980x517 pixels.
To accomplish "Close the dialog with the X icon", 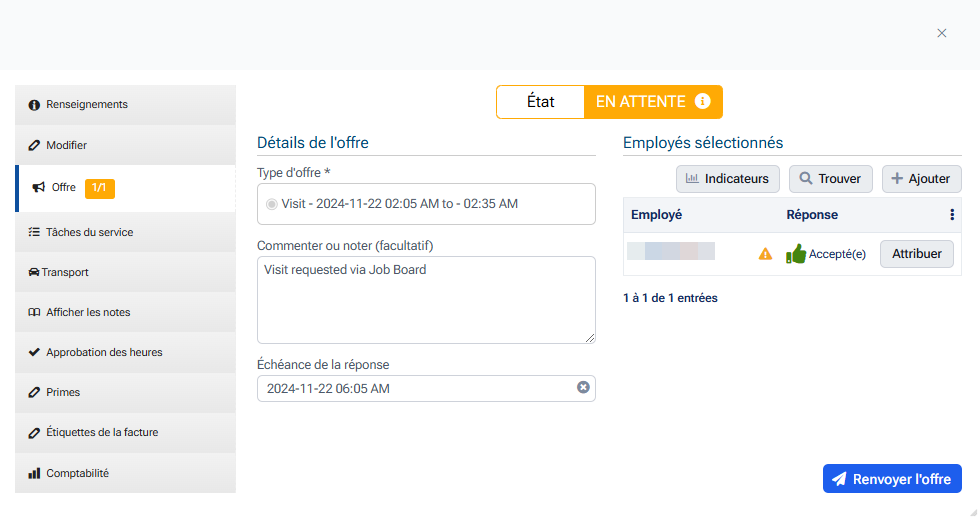I will pos(941,33).
